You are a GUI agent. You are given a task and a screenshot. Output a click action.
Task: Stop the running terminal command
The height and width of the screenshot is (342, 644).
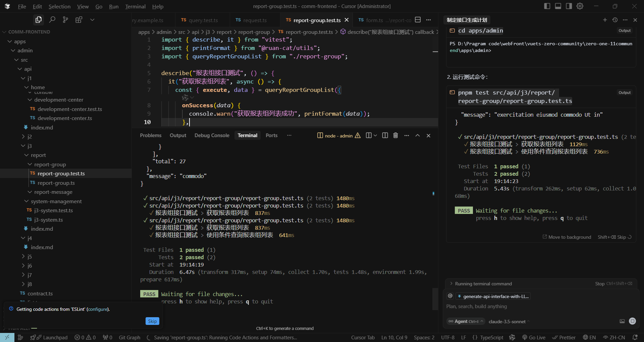point(614,284)
